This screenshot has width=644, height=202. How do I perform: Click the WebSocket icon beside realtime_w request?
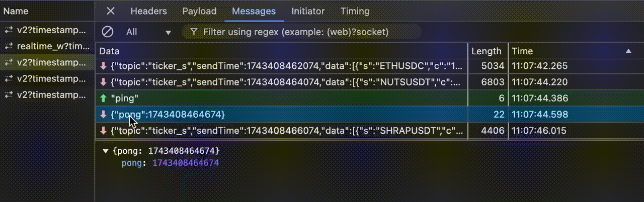[x=9, y=47]
